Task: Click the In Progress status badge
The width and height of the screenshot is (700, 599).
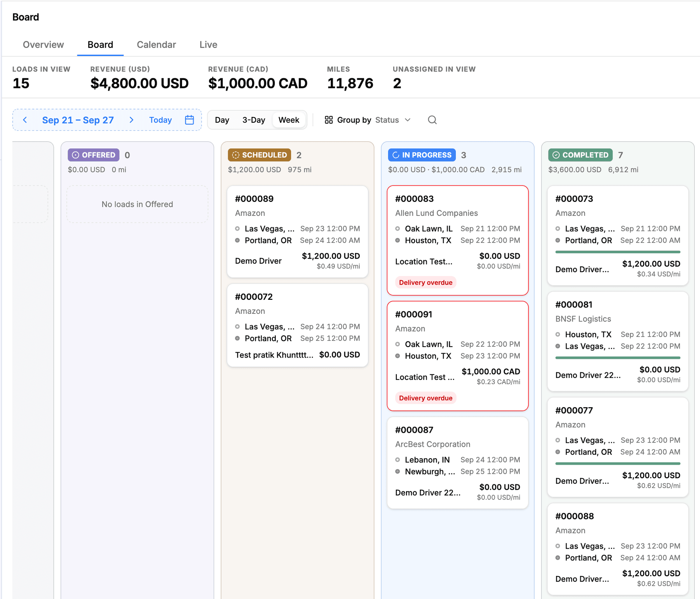Action: click(x=422, y=155)
